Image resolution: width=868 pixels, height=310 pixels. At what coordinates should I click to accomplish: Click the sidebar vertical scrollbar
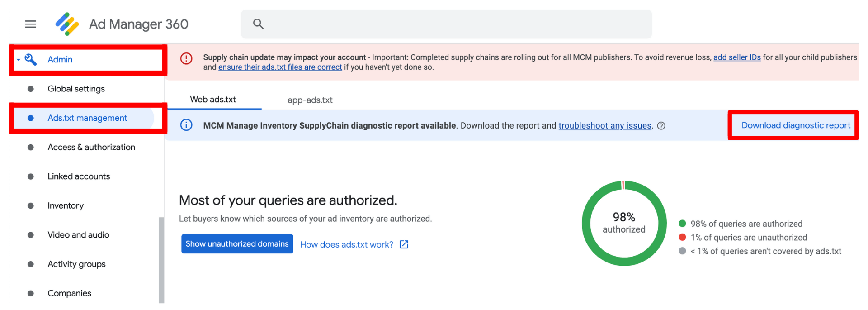(x=161, y=260)
